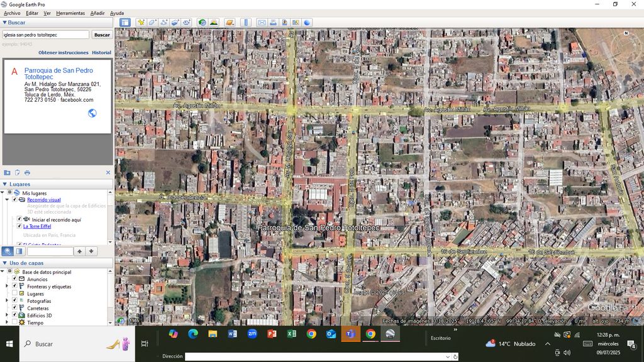644x362 pixels.
Task: View this location in Google Maps
Action: (296, 22)
